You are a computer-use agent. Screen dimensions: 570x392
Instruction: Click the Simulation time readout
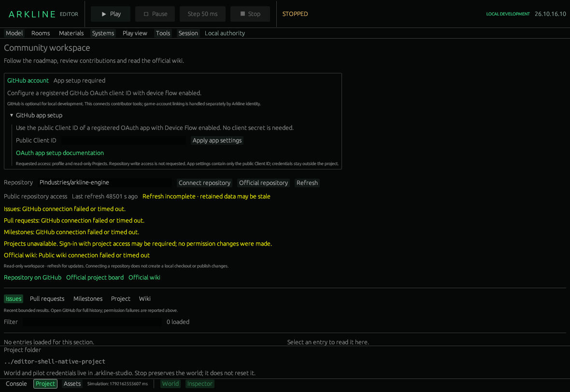tap(117, 384)
